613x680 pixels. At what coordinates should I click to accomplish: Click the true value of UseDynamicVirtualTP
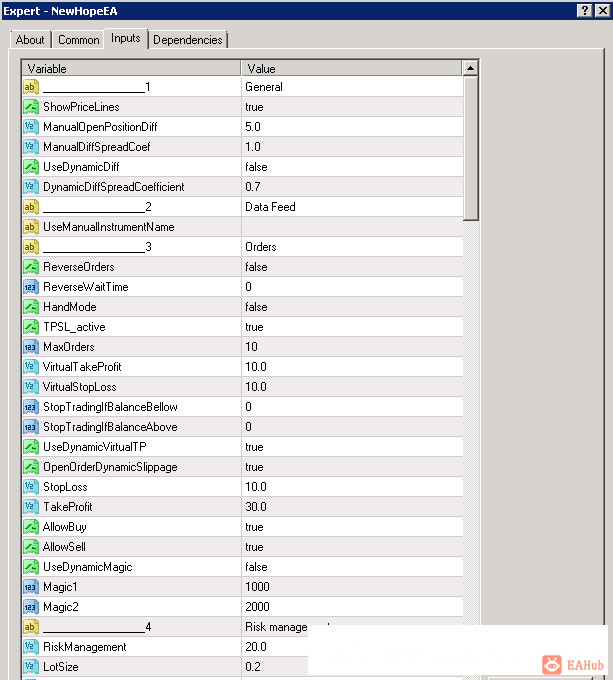coord(254,447)
